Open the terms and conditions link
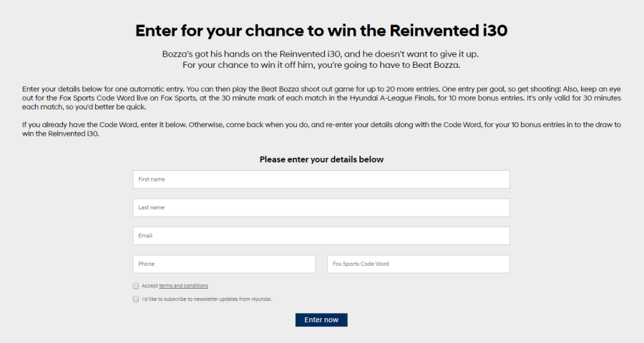Viewport: 644px width, 343px height. point(183,286)
